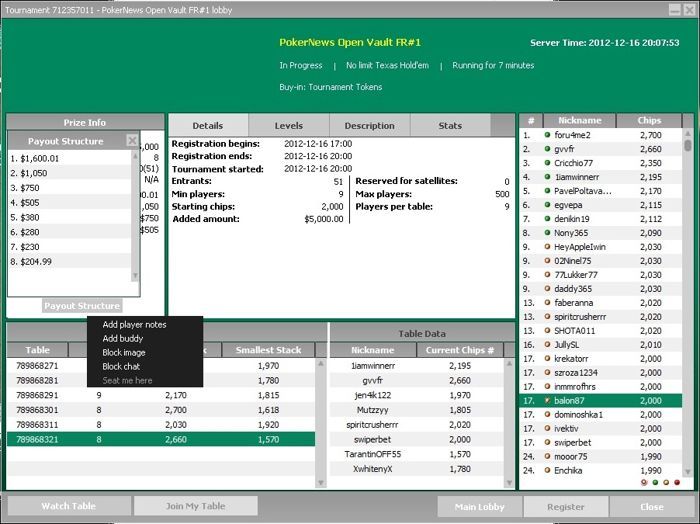The width and height of the screenshot is (700, 524).
Task: Select player krekatorr in ranking list
Action: [601, 358]
